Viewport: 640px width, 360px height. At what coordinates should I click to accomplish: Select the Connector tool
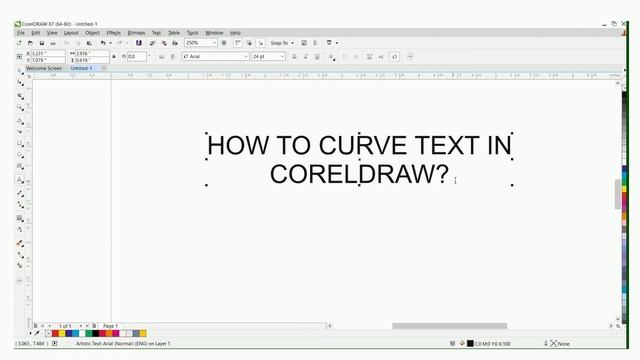(x=20, y=204)
